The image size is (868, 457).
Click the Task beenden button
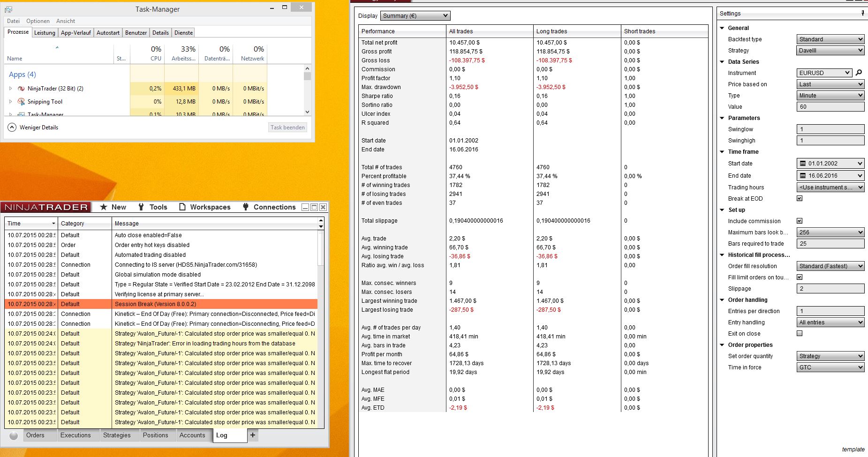pyautogui.click(x=287, y=127)
